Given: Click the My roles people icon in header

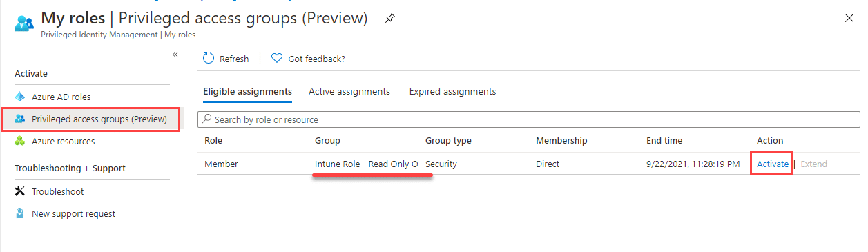Looking at the screenshot, I should (x=24, y=23).
